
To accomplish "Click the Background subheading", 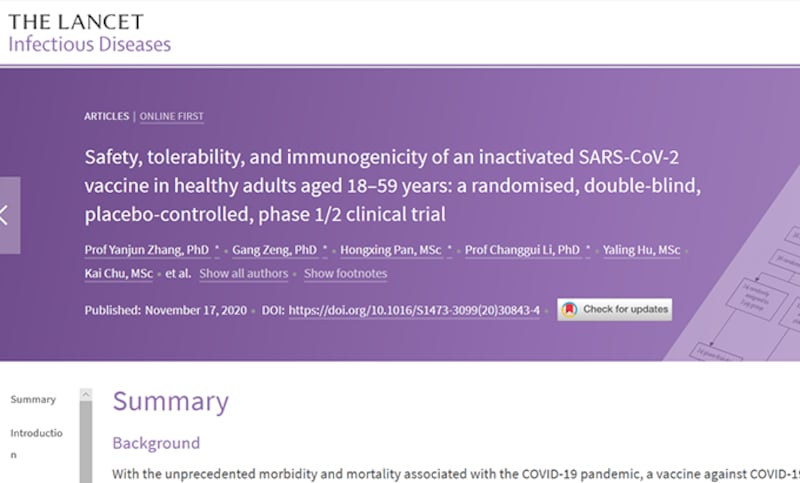I will click(156, 443).
